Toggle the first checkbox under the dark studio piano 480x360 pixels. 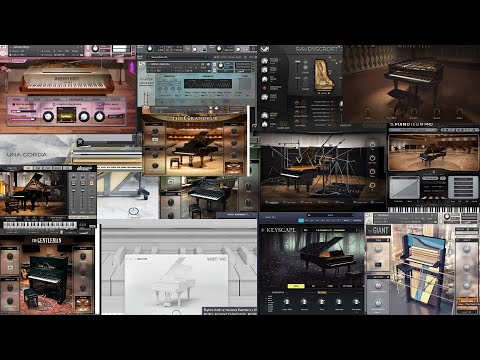pyautogui.click(x=267, y=202)
